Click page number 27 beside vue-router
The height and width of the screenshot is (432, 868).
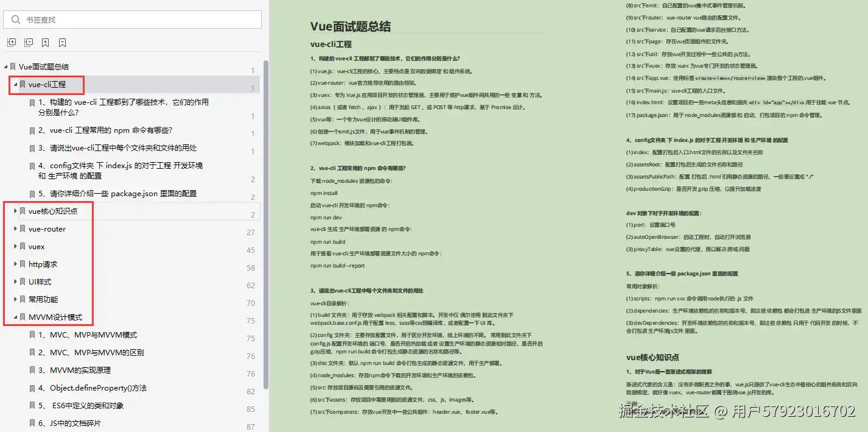click(x=251, y=233)
